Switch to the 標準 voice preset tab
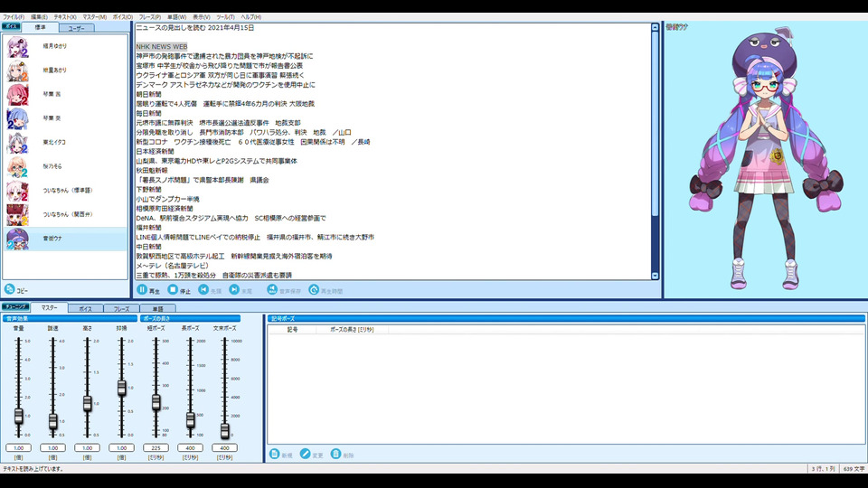The height and width of the screenshot is (488, 868). [40, 28]
